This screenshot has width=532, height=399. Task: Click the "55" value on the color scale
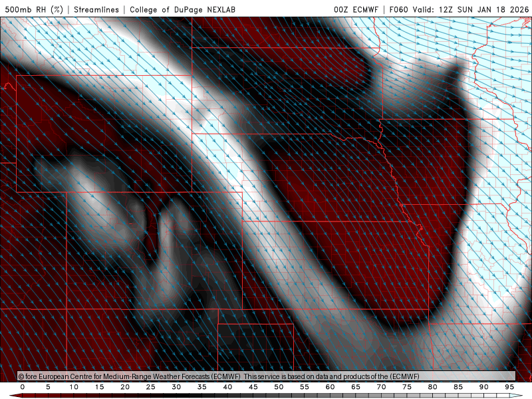[305, 387]
